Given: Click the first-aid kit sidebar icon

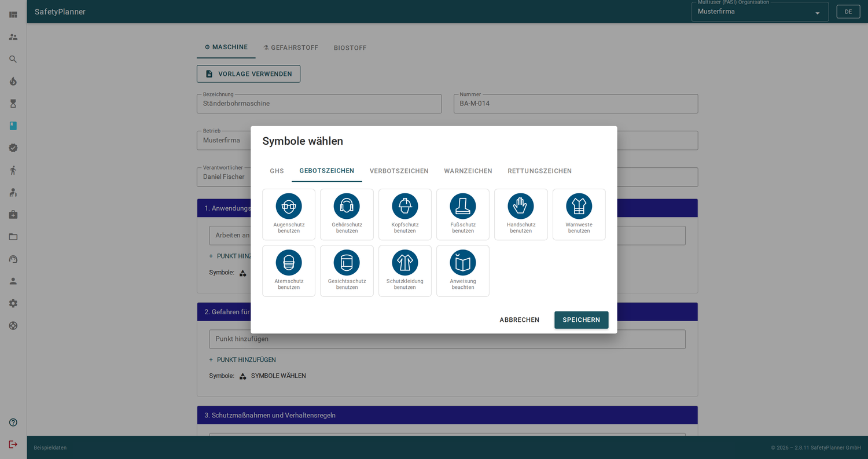Looking at the screenshot, I should point(13,215).
